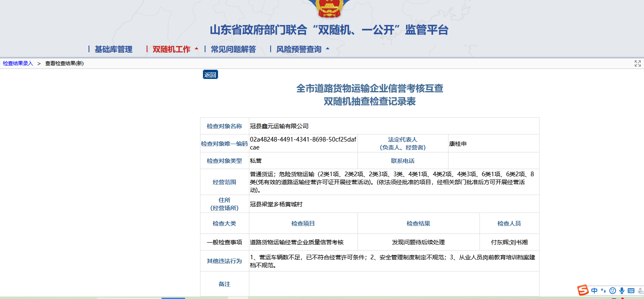Click the user account icon in IME bar
The image size is (644, 299).
640,291
